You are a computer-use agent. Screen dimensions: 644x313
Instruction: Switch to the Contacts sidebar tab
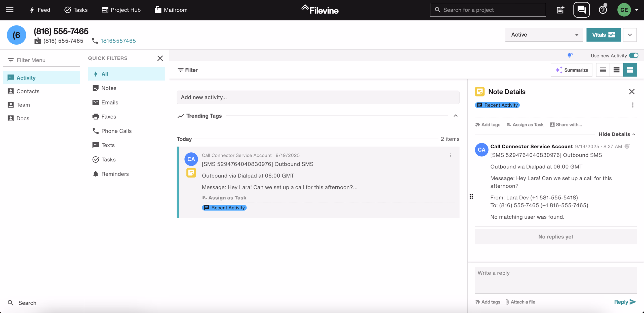(x=28, y=91)
